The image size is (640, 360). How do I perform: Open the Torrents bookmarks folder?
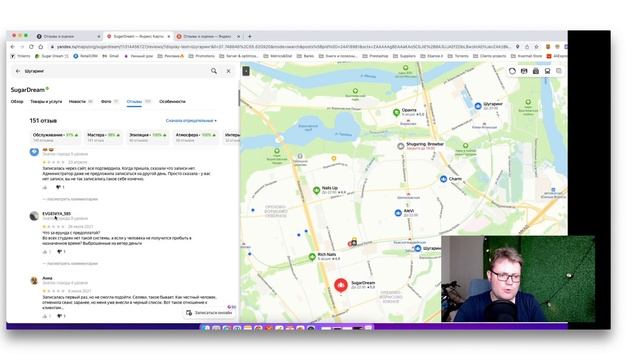[x=458, y=56]
